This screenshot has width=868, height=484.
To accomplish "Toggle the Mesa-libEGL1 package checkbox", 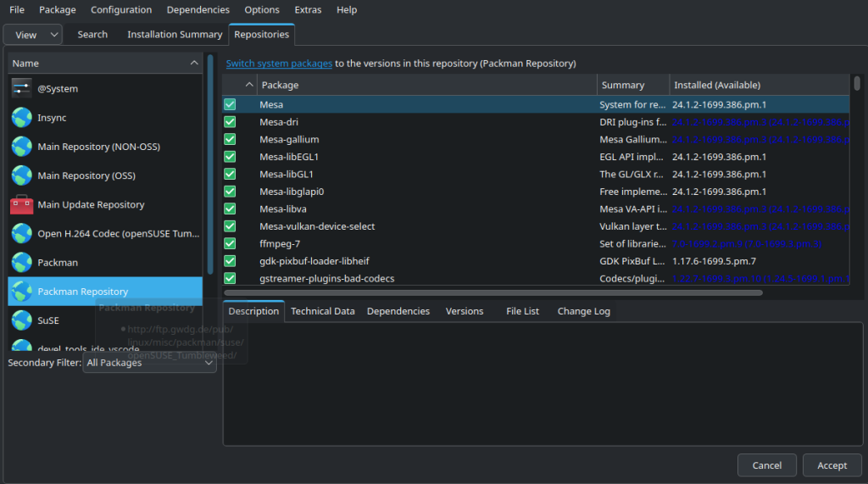I will coord(230,157).
